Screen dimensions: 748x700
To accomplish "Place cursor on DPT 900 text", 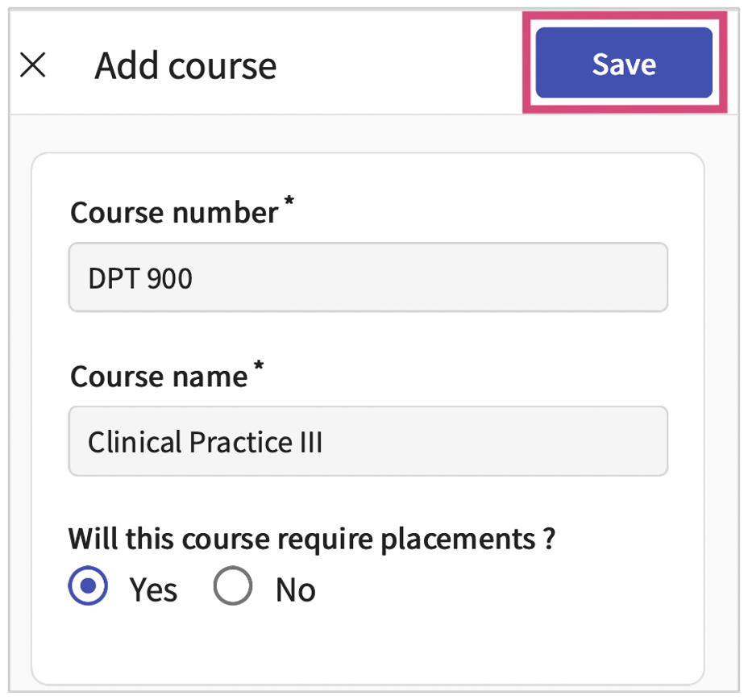I will pos(140,278).
